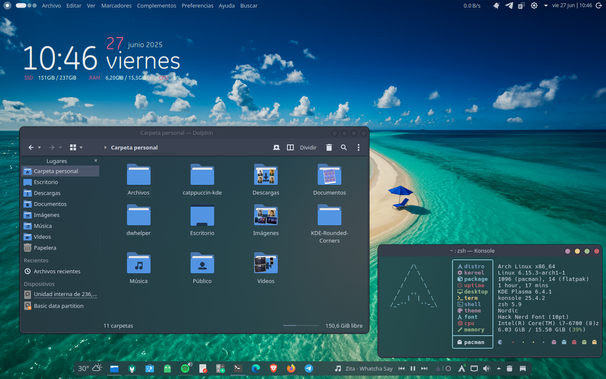The image size is (606, 379).
Task: Open Dolphin back history dropdown arrow
Action: (39, 148)
